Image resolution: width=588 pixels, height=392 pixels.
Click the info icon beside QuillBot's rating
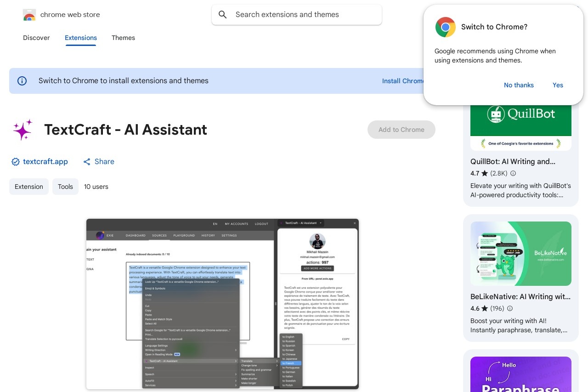[x=513, y=173]
